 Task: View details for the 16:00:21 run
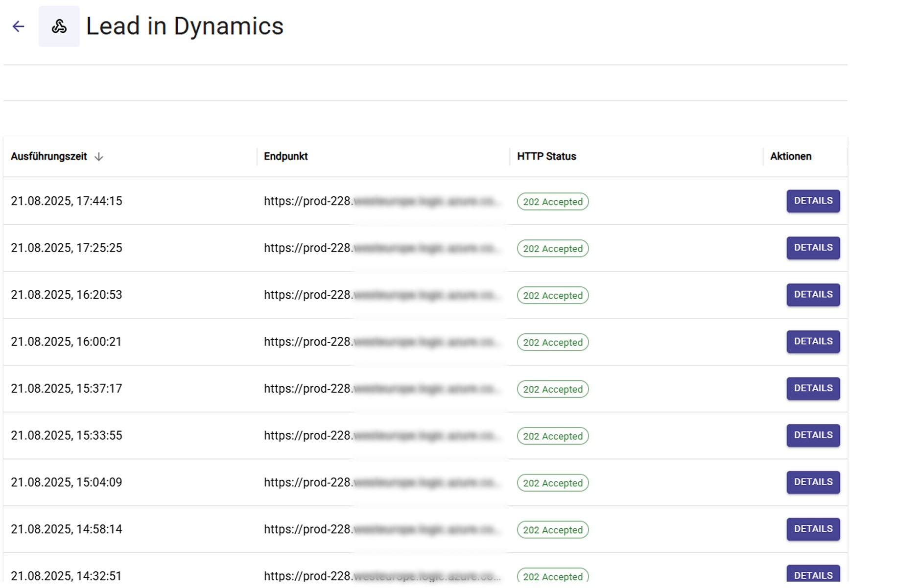(813, 342)
